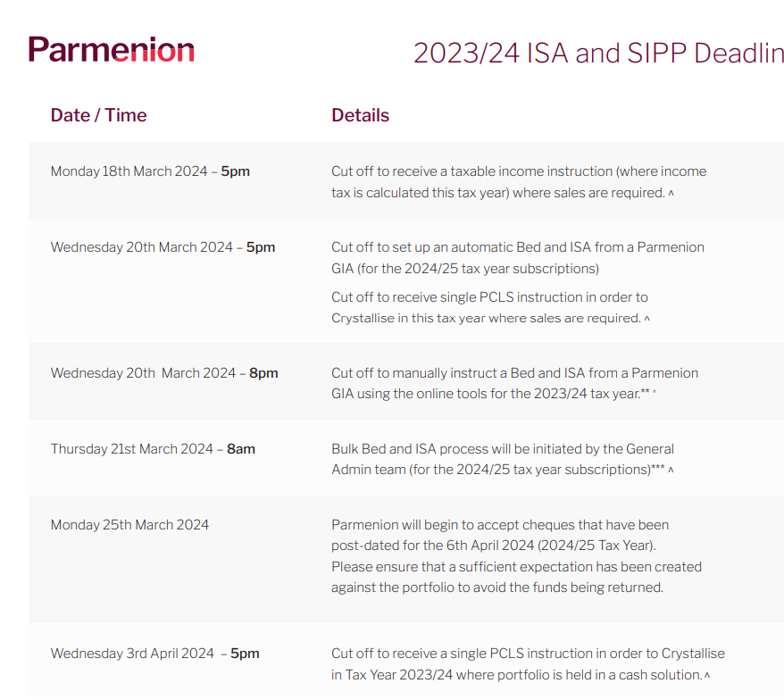Click the taxable income instruction cut off text
784x700 pixels.
tap(519, 182)
